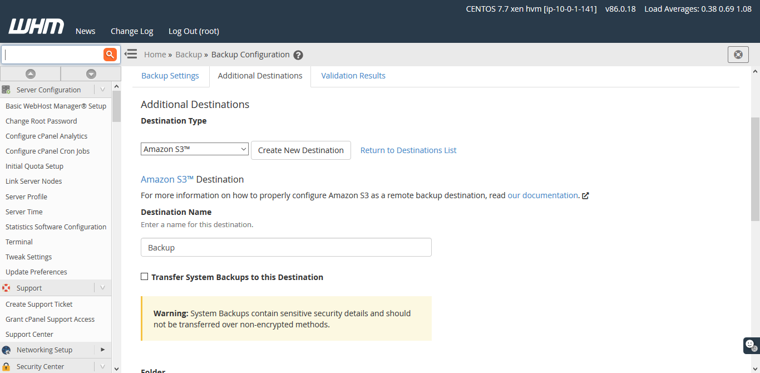760x373 pixels.
Task: Click sidebar scroll down arrow
Action: [x=116, y=369]
